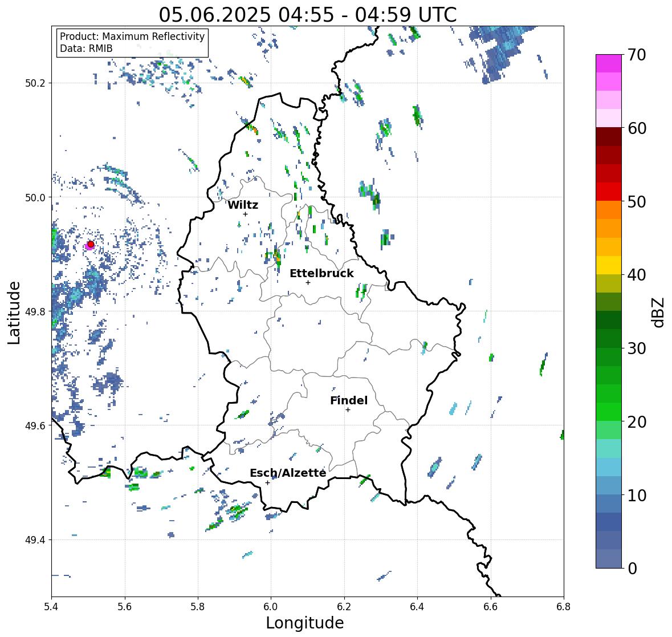Click the plus marker below Wiltz
The image size is (672, 637).
click(x=245, y=214)
